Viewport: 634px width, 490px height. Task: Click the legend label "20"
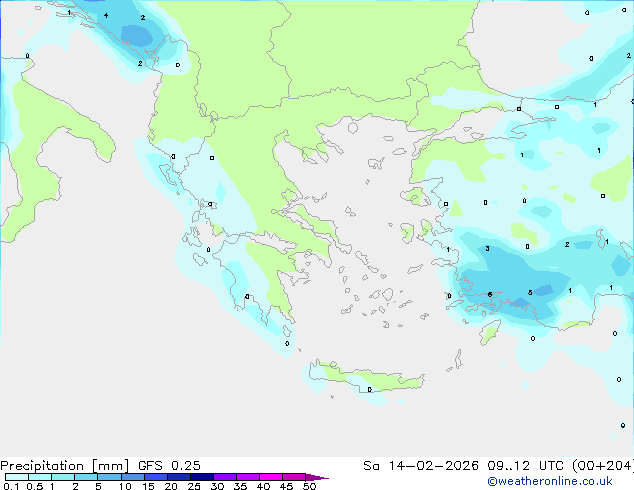click(x=171, y=486)
